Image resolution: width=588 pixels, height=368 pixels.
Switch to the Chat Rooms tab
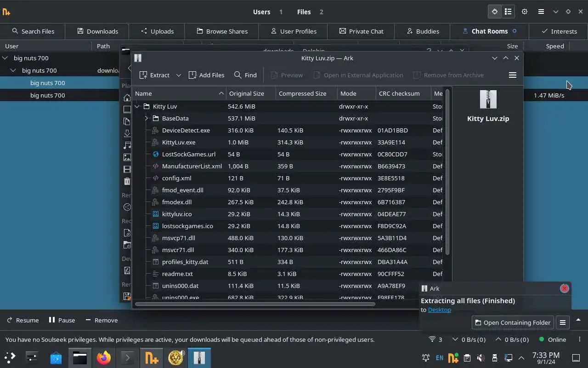pyautogui.click(x=489, y=31)
